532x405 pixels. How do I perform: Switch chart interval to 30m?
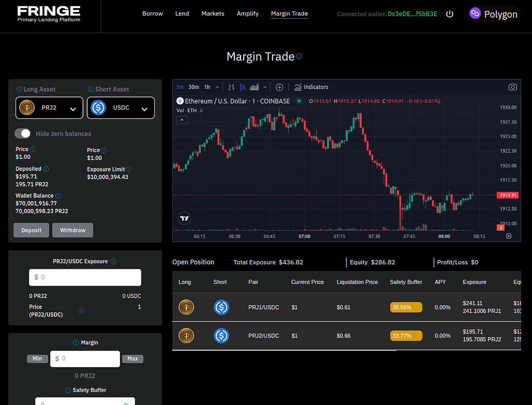[194, 87]
